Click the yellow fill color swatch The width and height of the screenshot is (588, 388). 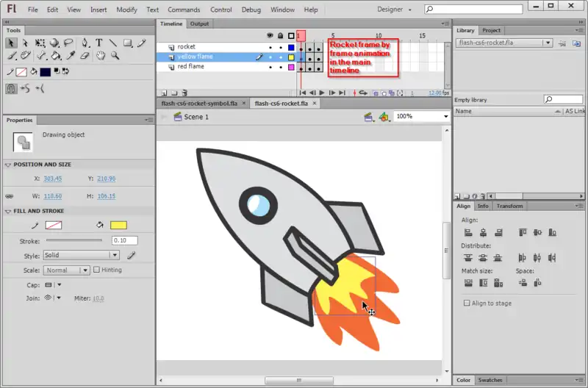118,226
